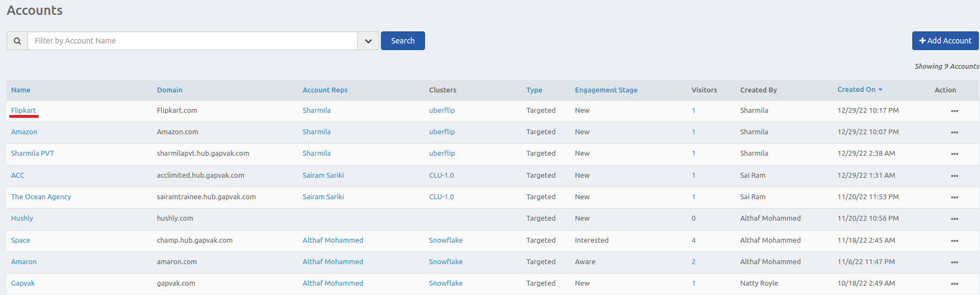Viewport: 980px width, 295px height.
Task: Click Althaf Mohammed rep in Space row
Action: (x=333, y=241)
